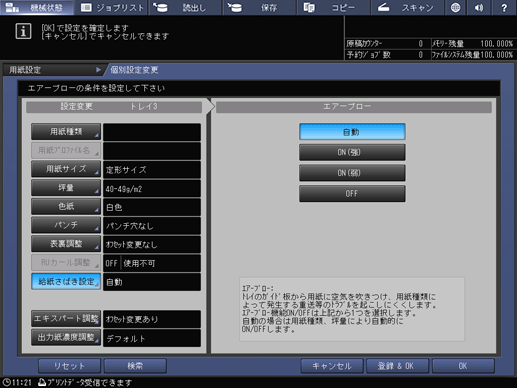Click the 個別設定変更 breadcrumb label
Screen dimensions: 517x388
pyautogui.click(x=134, y=70)
